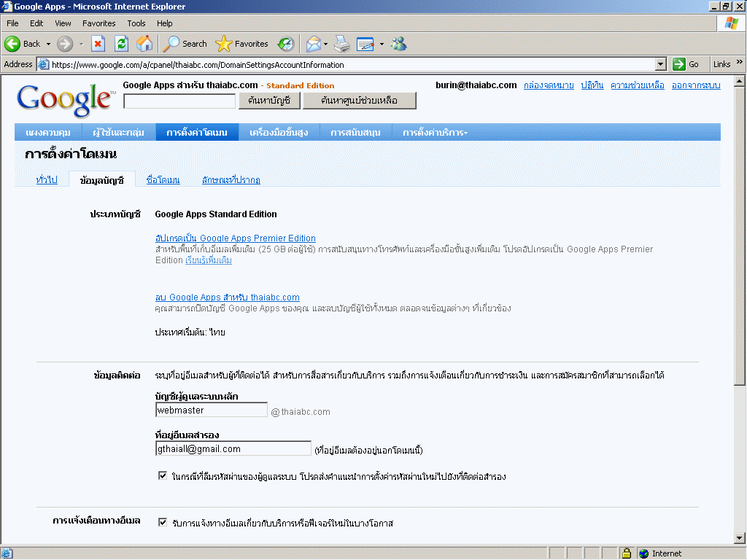Screen dimensions: 747x560
Task: Click the upgrade to Google Apps Premier Edition link
Action: tap(236, 238)
